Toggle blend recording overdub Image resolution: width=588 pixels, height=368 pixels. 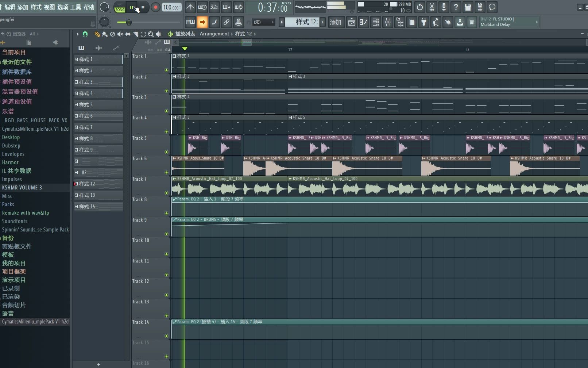click(x=227, y=7)
